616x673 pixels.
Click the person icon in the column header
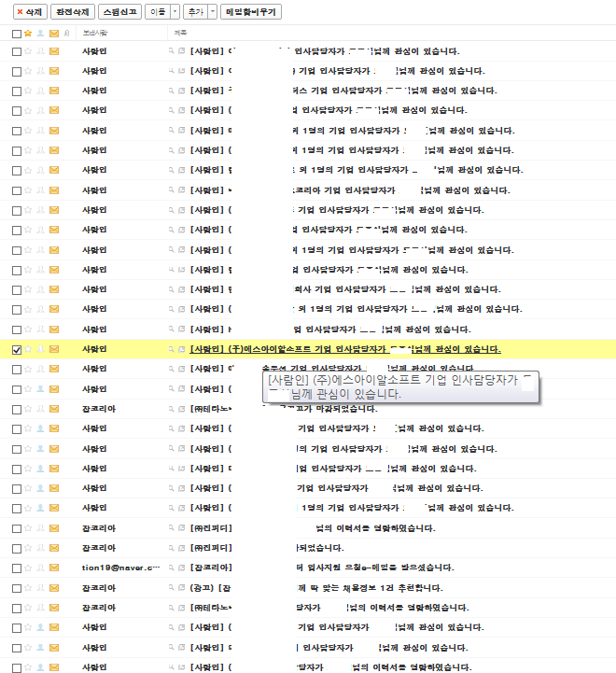[40, 33]
